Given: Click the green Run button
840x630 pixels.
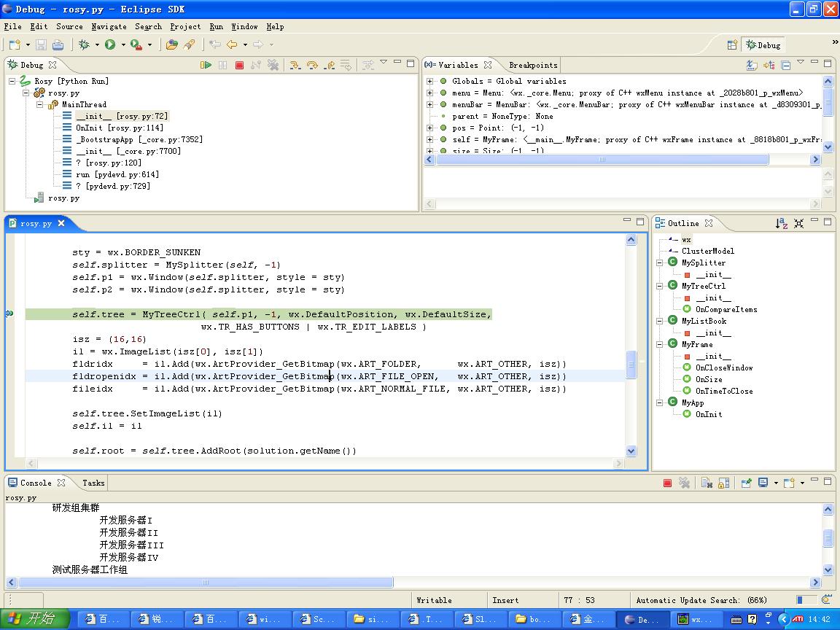Looking at the screenshot, I should (110, 45).
